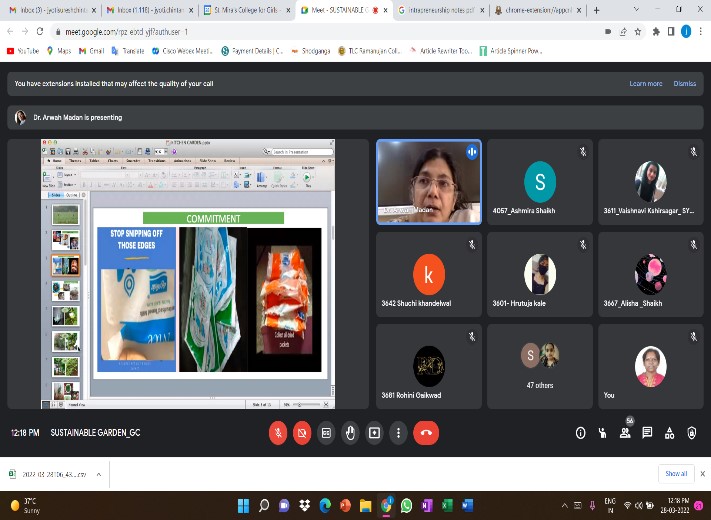Open more options three-dot menu
This screenshot has height=520, width=711.
pyautogui.click(x=398, y=433)
